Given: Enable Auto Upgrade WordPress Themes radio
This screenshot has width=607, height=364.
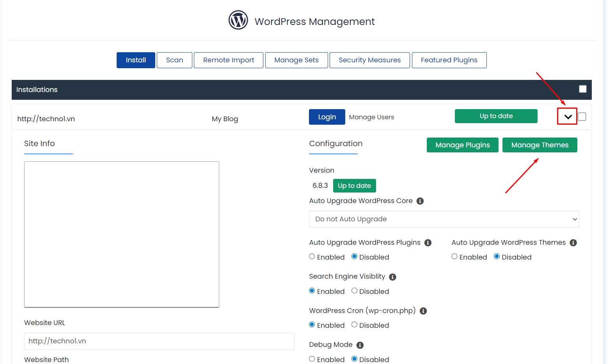Looking at the screenshot, I should coord(454,256).
